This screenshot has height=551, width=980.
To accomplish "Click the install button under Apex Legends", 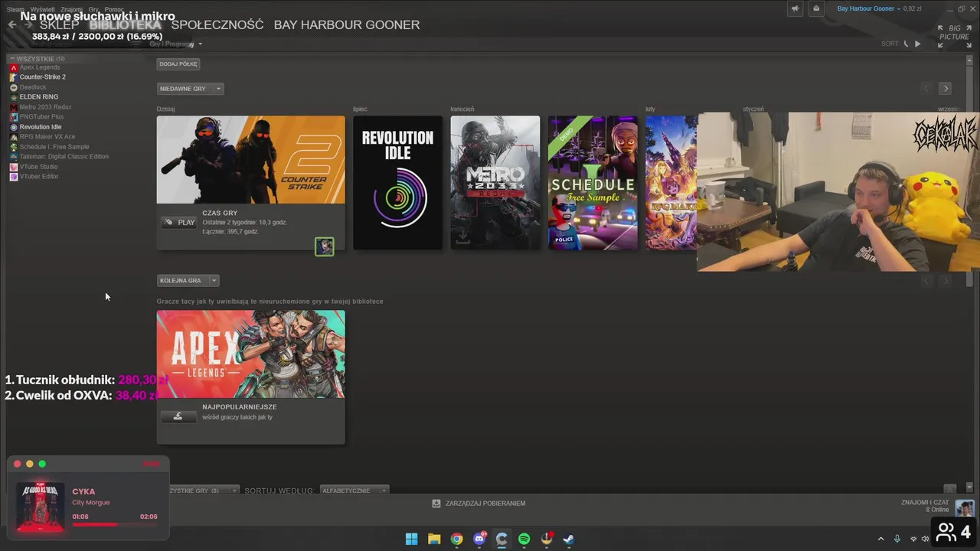I will tap(178, 416).
